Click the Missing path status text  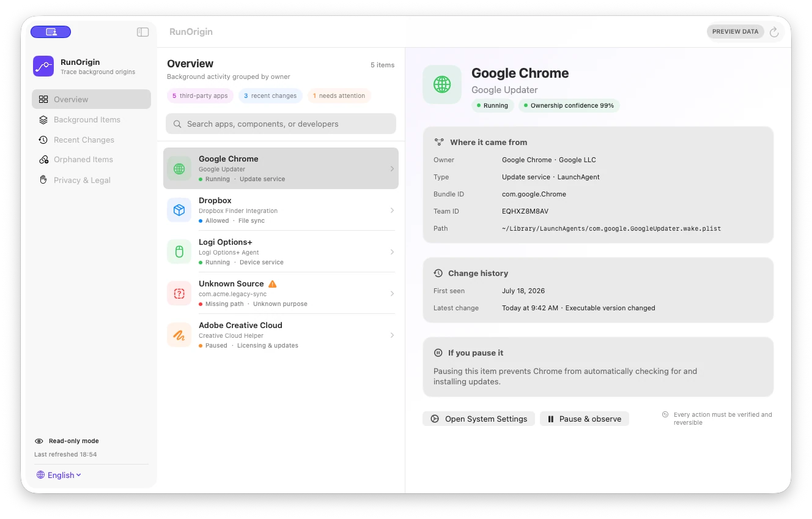[x=224, y=304]
